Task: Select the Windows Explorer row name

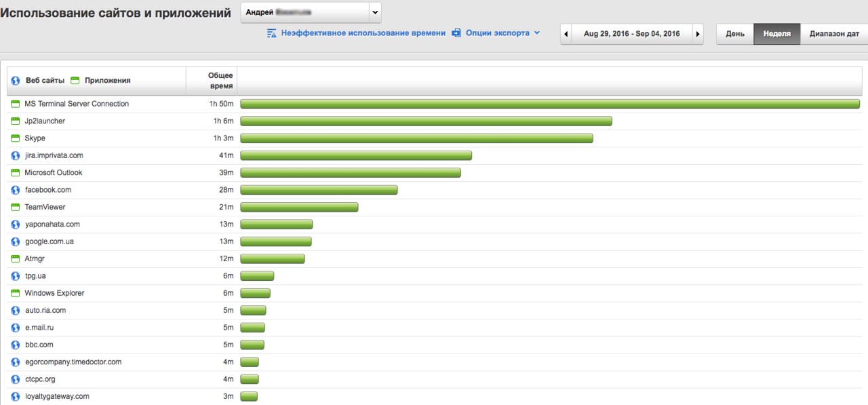Action: pyautogui.click(x=54, y=293)
